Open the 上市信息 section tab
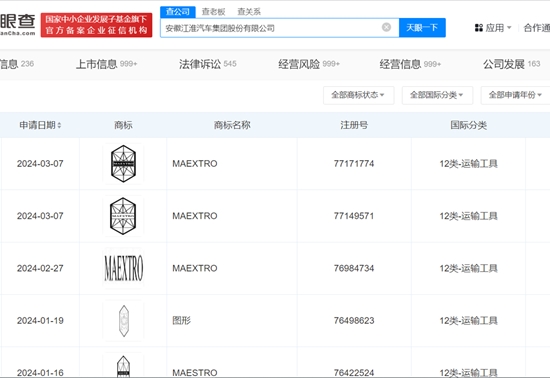The height and width of the screenshot is (378, 550). tap(106, 64)
